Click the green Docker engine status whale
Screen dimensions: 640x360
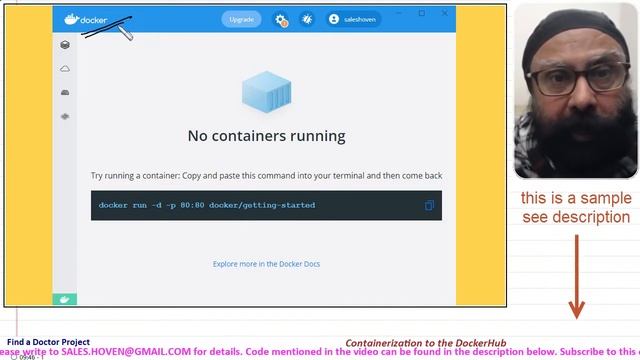coord(64,300)
